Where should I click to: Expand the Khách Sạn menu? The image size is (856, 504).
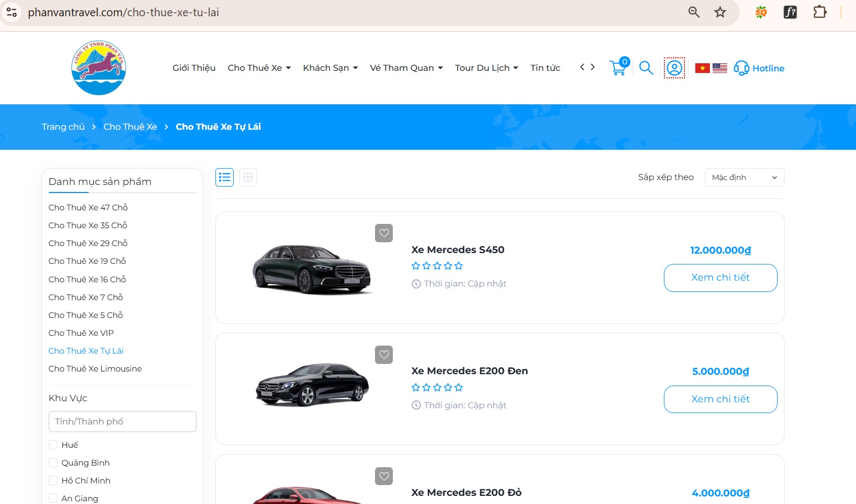point(331,68)
